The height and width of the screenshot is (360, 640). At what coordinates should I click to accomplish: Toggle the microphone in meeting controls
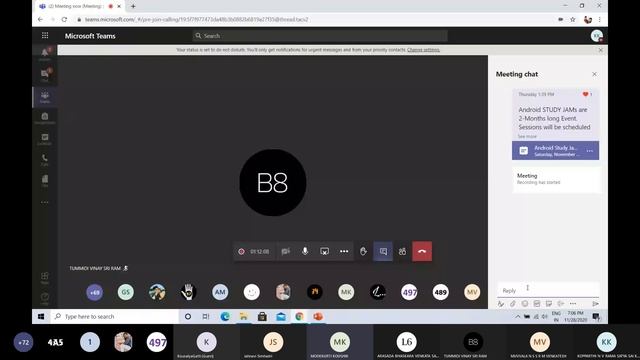pos(305,251)
